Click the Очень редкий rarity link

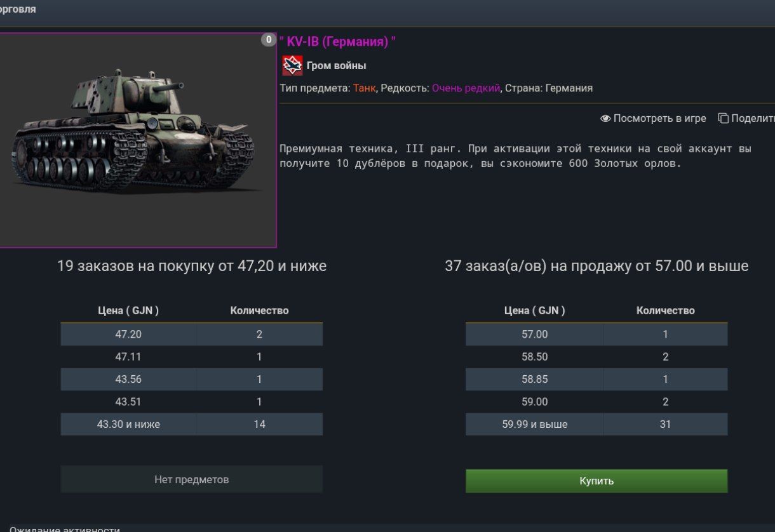tap(466, 88)
